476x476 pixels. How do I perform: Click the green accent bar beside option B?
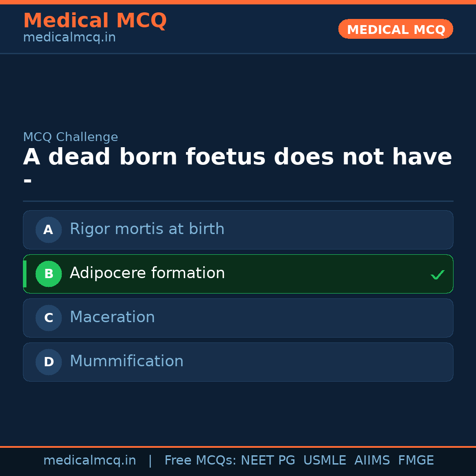[24, 274]
